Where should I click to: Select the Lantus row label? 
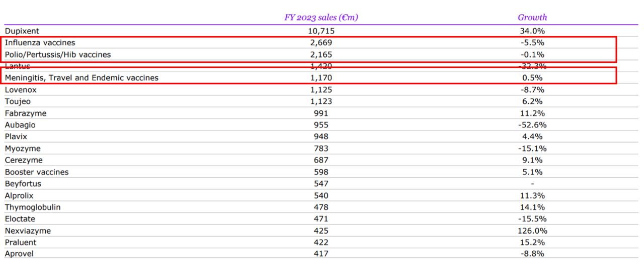coord(18,66)
